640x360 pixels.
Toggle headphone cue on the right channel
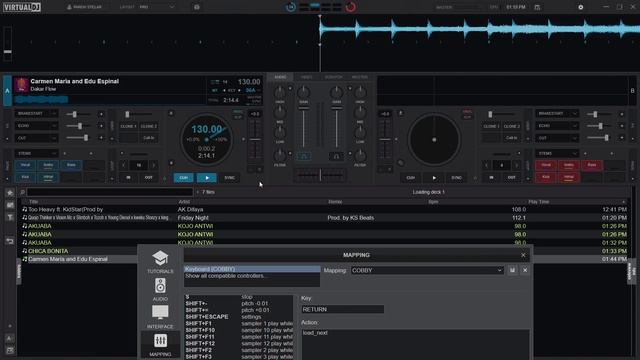click(x=336, y=156)
